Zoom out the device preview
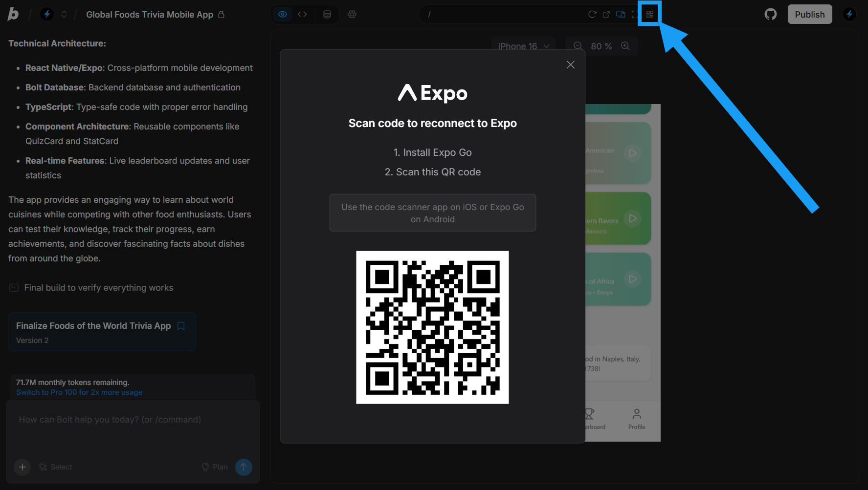868x490 pixels. 578,46
